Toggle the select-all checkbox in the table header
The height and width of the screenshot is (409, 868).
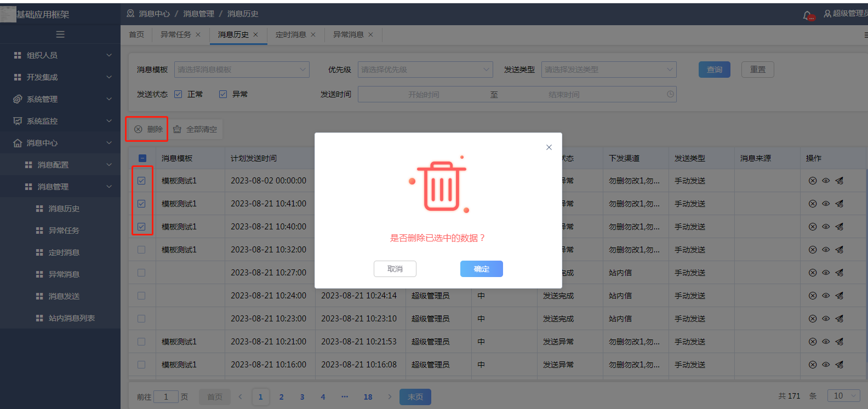tap(142, 158)
